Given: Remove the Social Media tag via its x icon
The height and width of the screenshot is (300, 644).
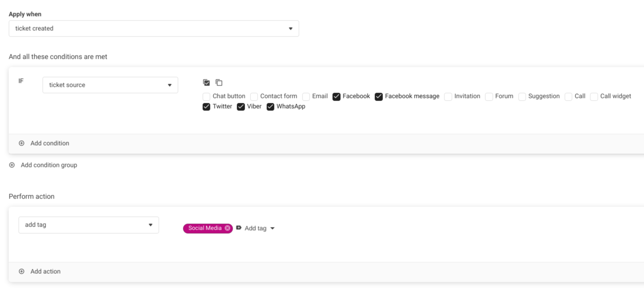Looking at the screenshot, I should click(x=228, y=228).
